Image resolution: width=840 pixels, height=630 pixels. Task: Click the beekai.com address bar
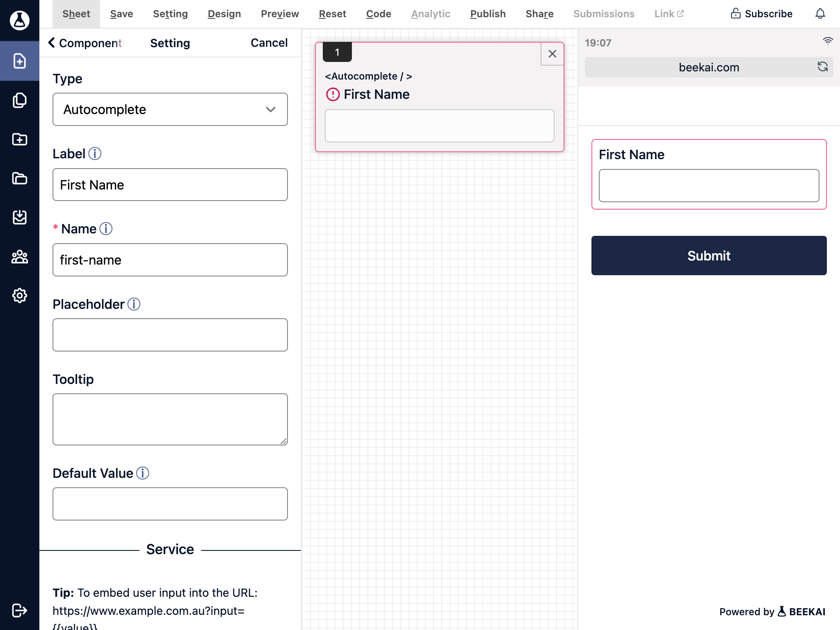[x=709, y=67]
